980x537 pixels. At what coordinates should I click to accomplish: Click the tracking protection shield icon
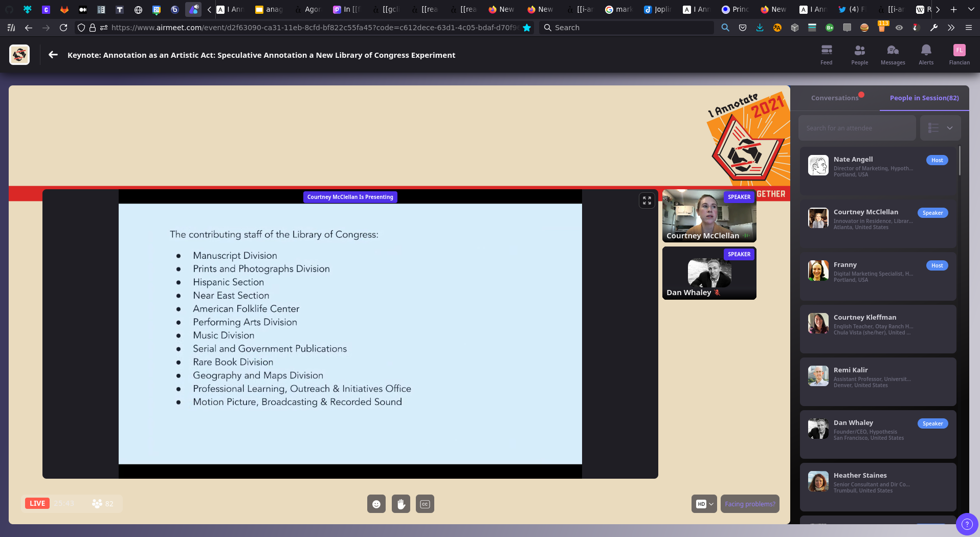click(81, 28)
